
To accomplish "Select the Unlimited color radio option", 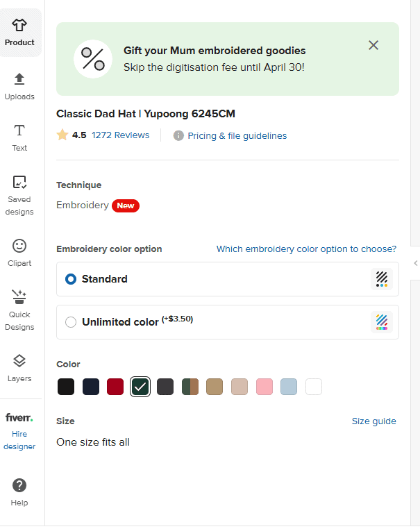I will tap(71, 322).
